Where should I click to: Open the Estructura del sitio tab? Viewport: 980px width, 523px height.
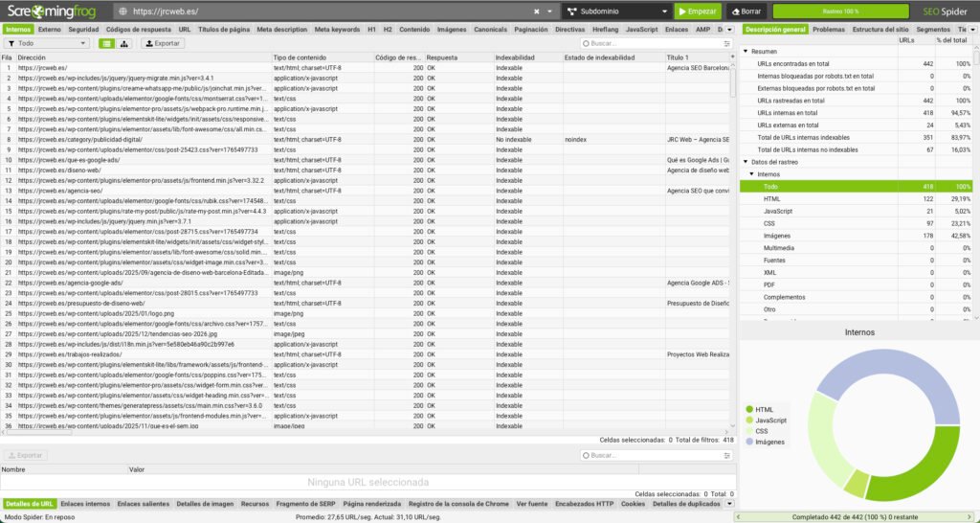pos(880,30)
